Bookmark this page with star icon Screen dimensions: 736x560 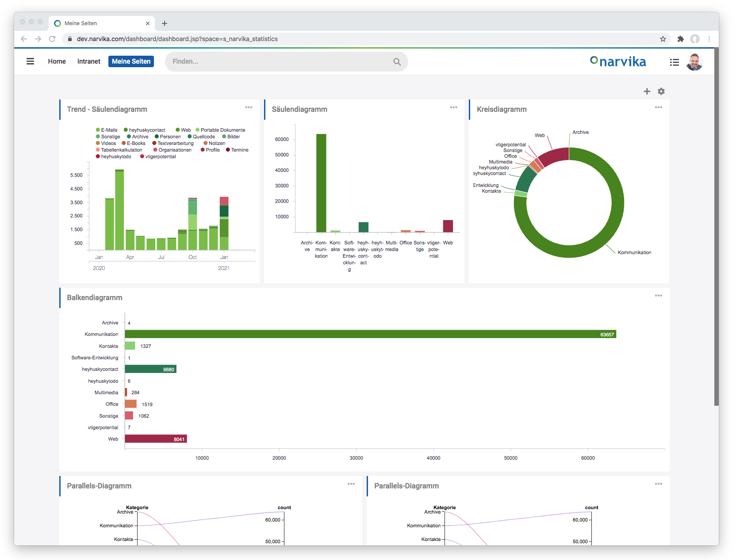663,39
